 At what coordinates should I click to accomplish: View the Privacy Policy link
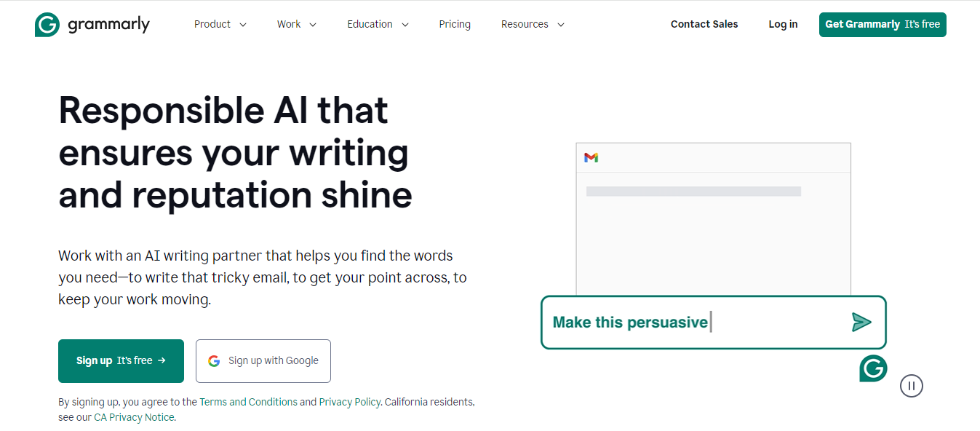click(349, 401)
